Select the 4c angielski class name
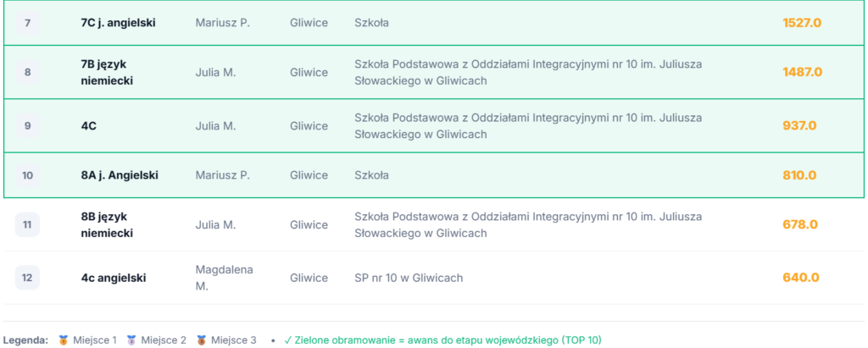The height and width of the screenshot is (348, 868). (x=114, y=278)
